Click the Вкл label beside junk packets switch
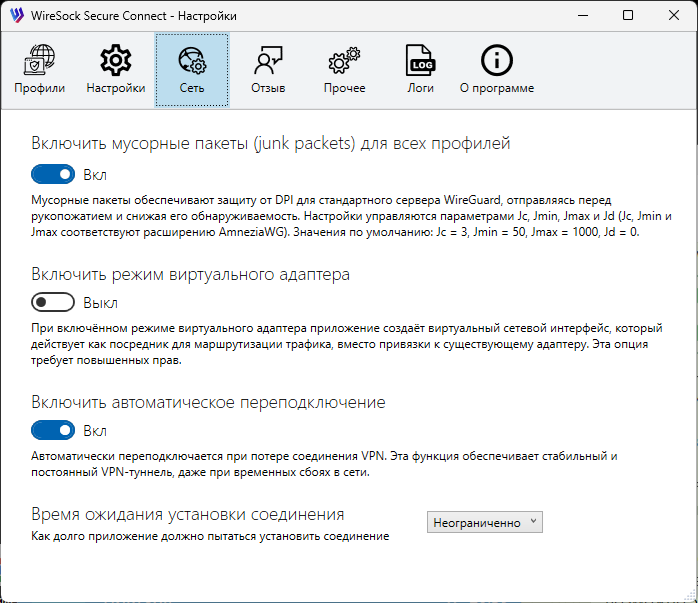Image resolution: width=698 pixels, height=603 pixels. point(95,175)
